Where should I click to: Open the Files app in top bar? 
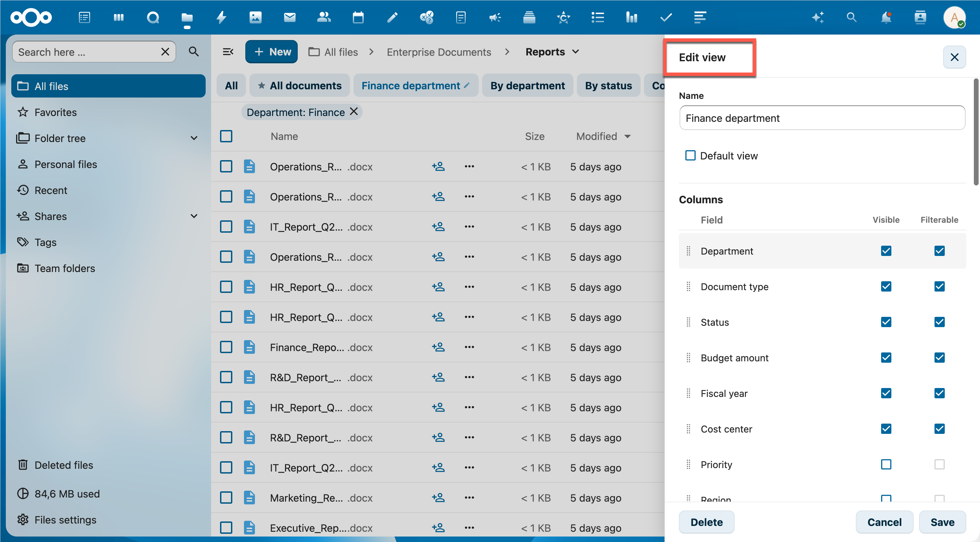pyautogui.click(x=187, y=17)
